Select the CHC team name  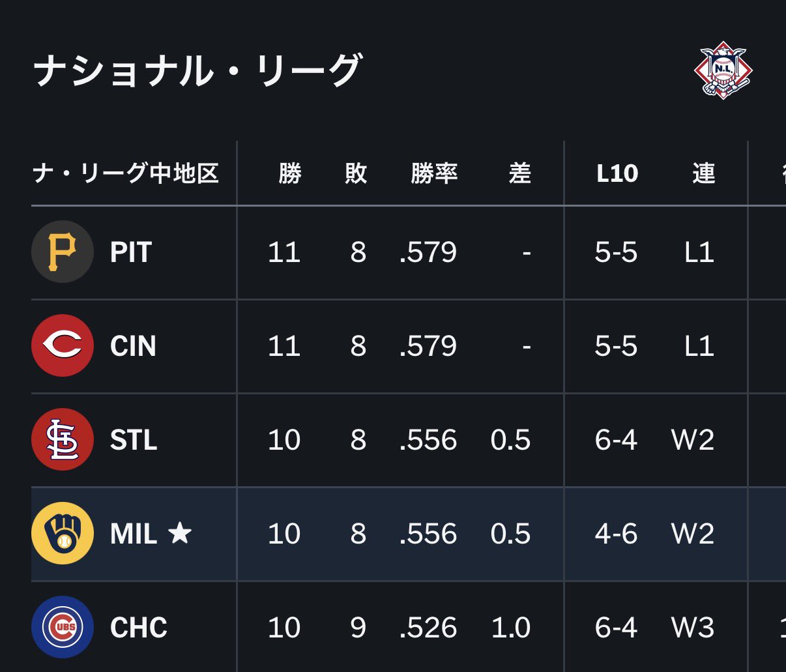[x=139, y=628]
